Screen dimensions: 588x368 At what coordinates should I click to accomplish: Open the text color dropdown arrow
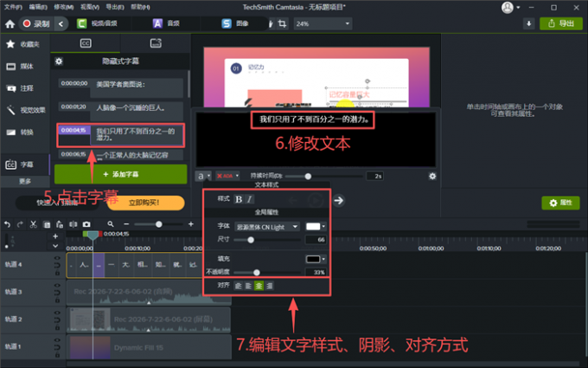[323, 227]
